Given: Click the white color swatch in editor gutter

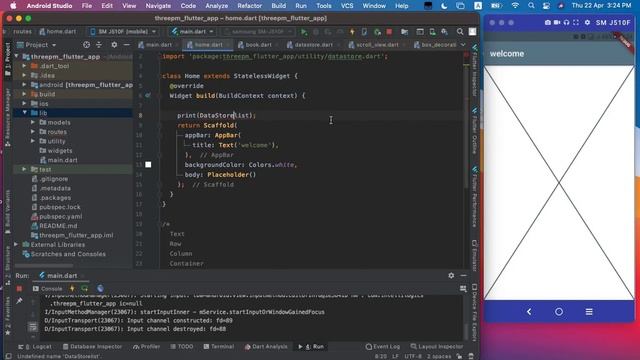Looking at the screenshot, I should pos(148,165).
